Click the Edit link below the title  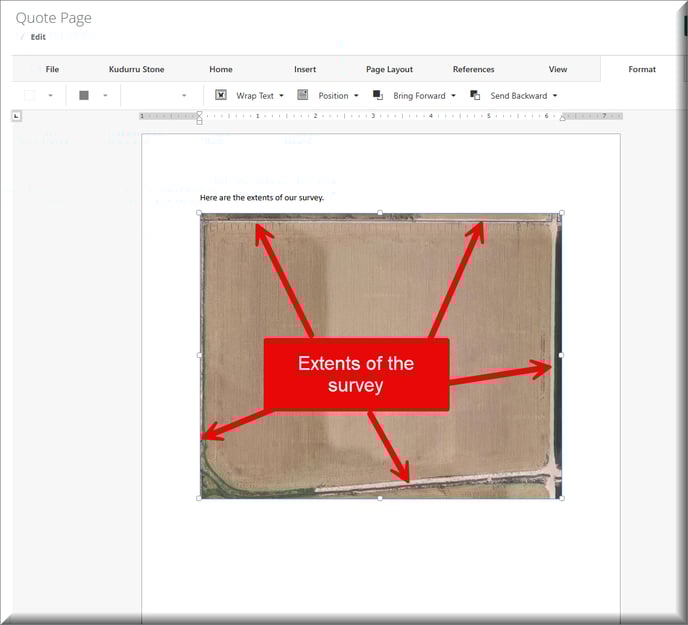coord(38,37)
